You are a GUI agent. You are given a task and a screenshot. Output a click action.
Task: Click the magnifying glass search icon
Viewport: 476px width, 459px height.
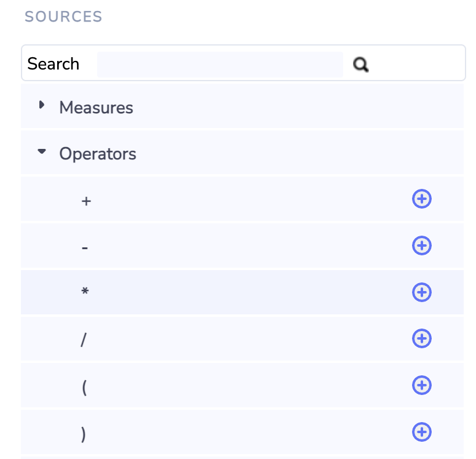click(361, 64)
